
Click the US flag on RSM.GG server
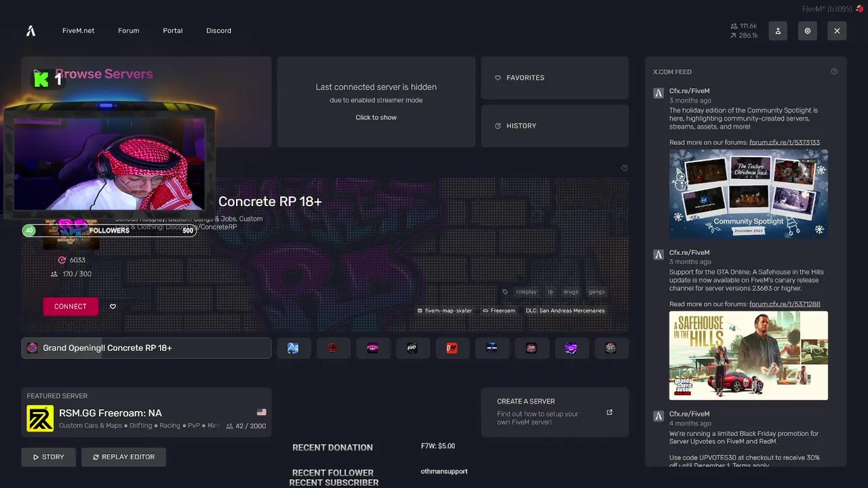point(262,412)
